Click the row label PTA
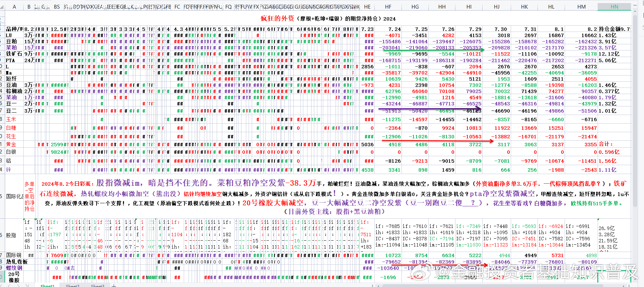Viewport: 644px width, 287px height. click(x=10, y=60)
